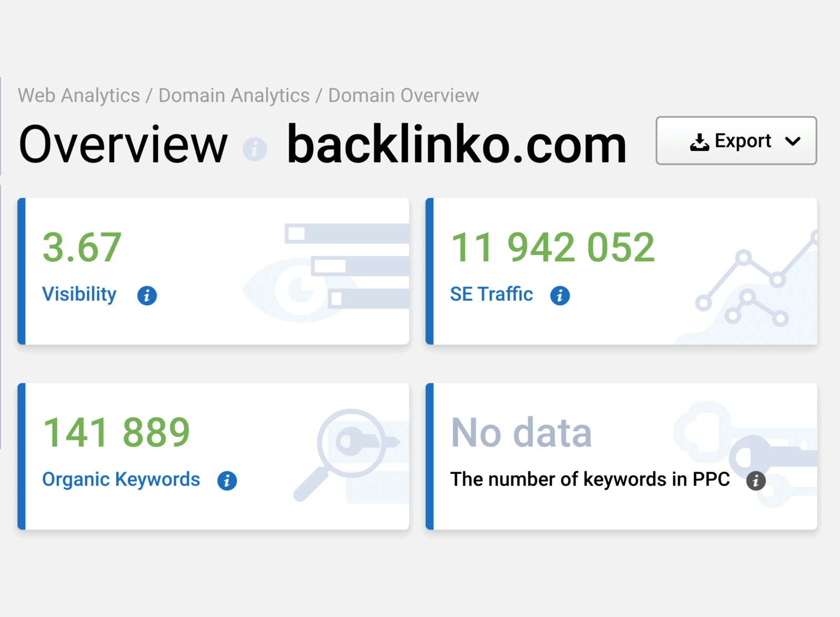Click the SE Traffic info icon
Image resolution: width=840 pixels, height=617 pixels.
coord(560,295)
